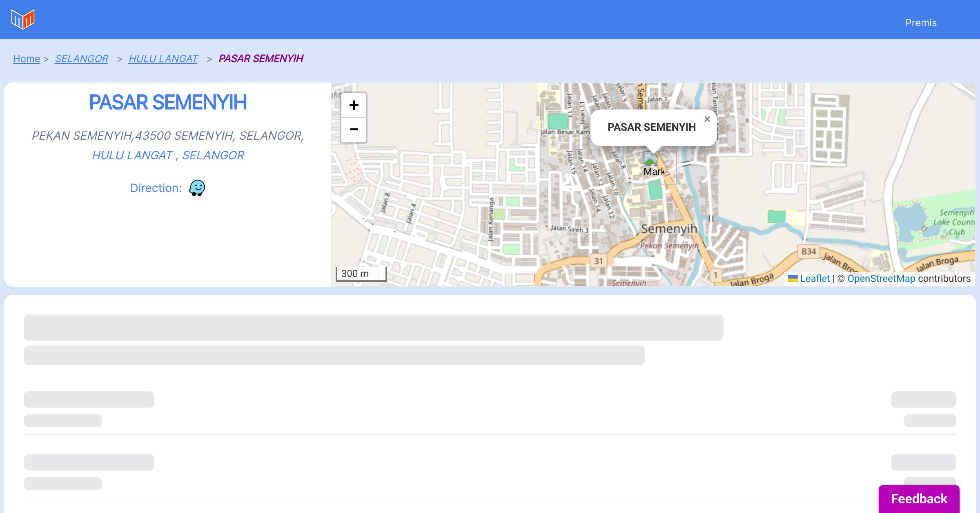The height and width of the screenshot is (513, 980).
Task: Click PASAR SEMENYIH breadcrumb item
Action: (x=261, y=59)
